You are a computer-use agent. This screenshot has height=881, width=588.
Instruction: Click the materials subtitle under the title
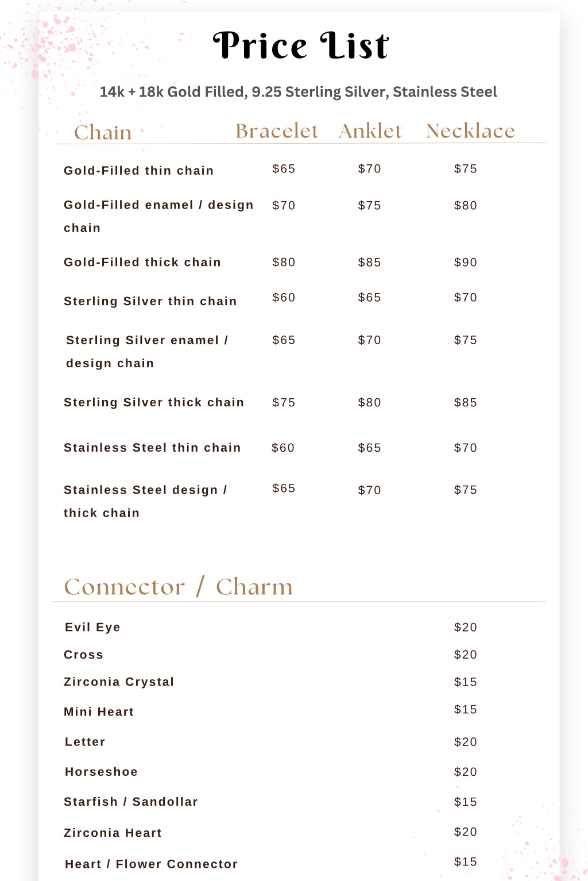point(298,92)
